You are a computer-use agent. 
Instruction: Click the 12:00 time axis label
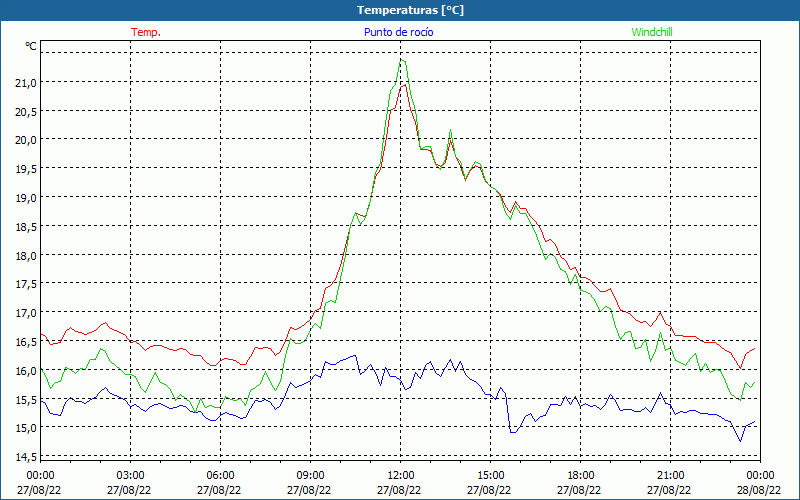pyautogui.click(x=401, y=476)
